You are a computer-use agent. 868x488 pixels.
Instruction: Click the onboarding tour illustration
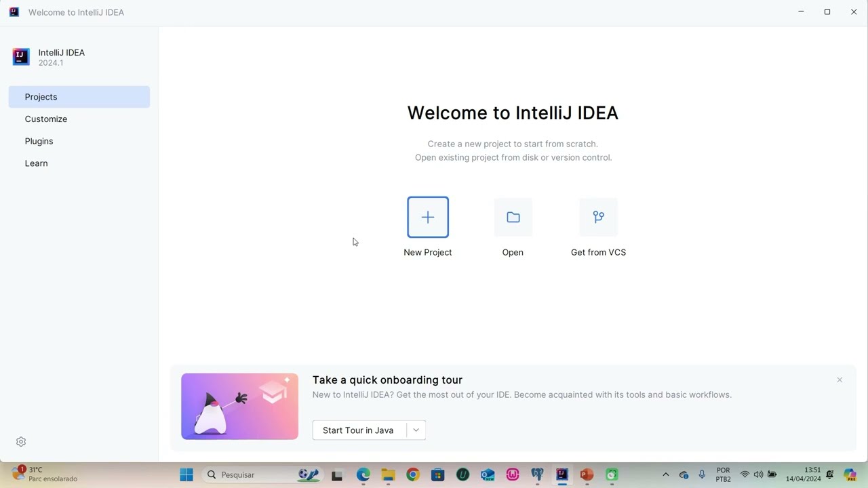point(239,406)
